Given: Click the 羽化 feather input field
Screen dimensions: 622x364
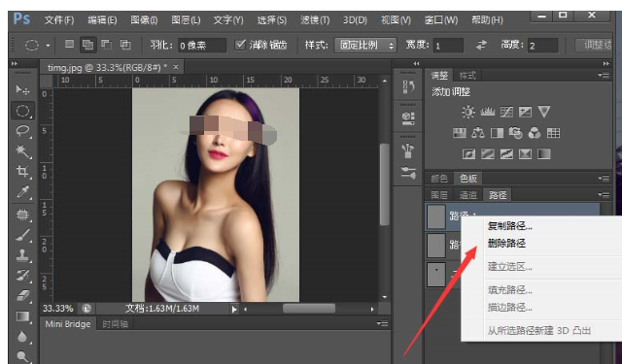Looking at the screenshot, I should click(x=202, y=46).
